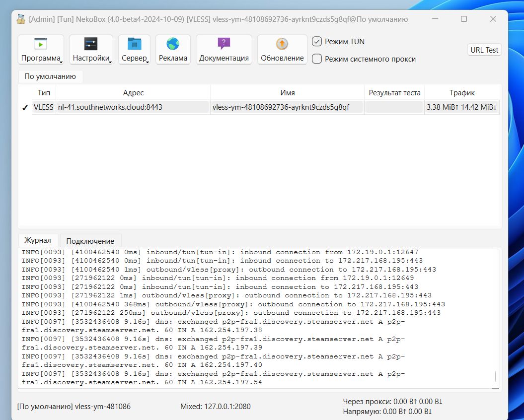Sort by the Трафик column header
Image resolution: width=524 pixels, height=420 pixels.
pyautogui.click(x=462, y=92)
